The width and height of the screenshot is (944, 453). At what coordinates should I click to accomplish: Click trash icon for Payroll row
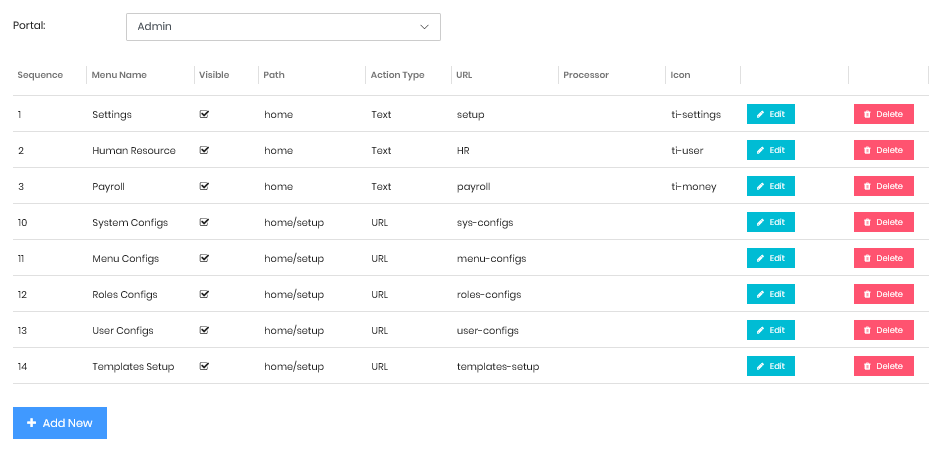click(x=867, y=186)
